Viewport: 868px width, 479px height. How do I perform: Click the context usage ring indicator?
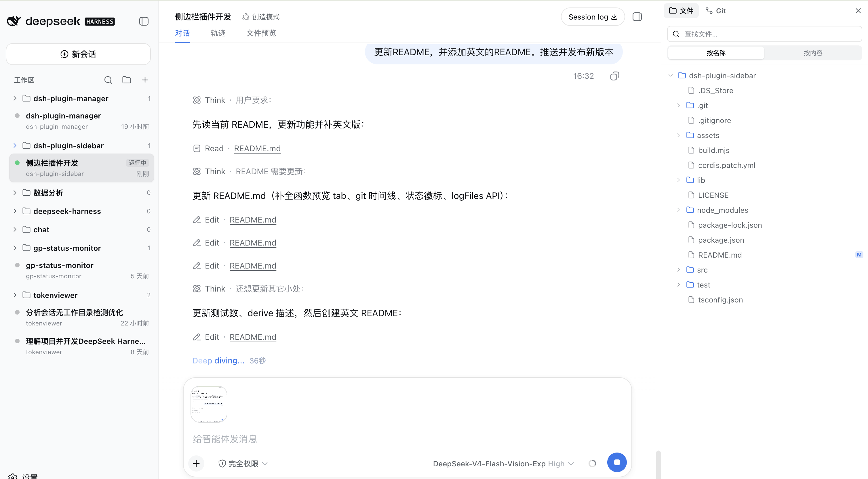(x=592, y=463)
